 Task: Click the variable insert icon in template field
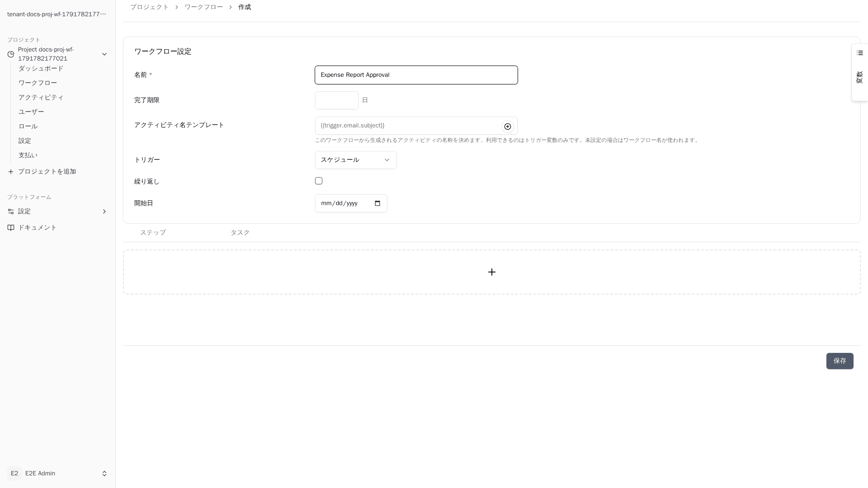tap(508, 127)
